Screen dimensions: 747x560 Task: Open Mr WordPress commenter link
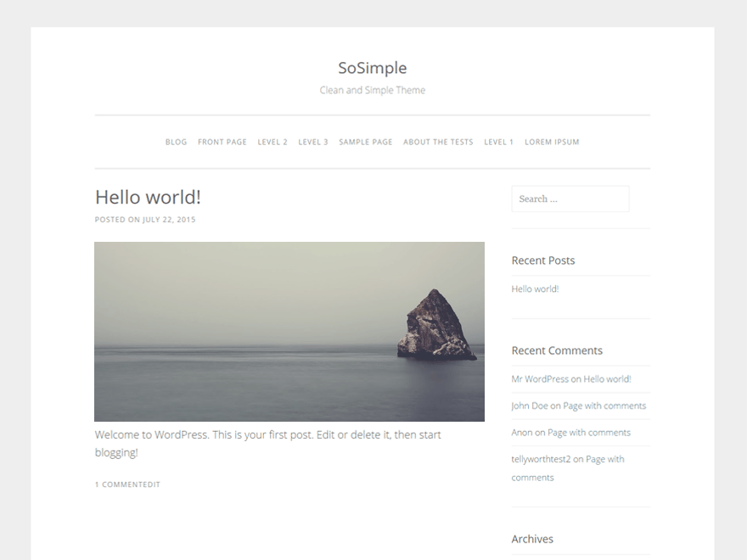point(540,379)
